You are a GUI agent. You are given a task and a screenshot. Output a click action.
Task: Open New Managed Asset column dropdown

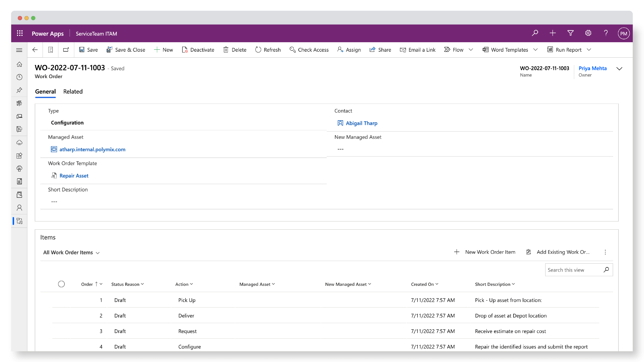[x=369, y=284]
